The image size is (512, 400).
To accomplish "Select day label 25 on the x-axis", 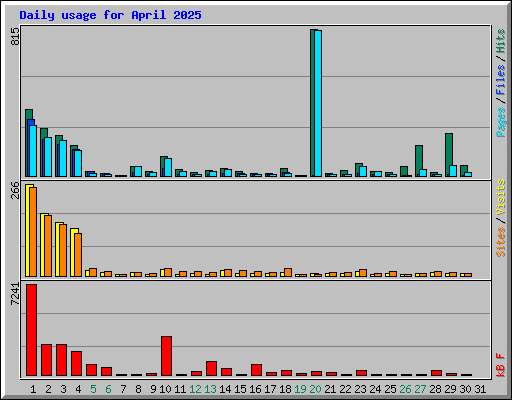I will [390, 389].
